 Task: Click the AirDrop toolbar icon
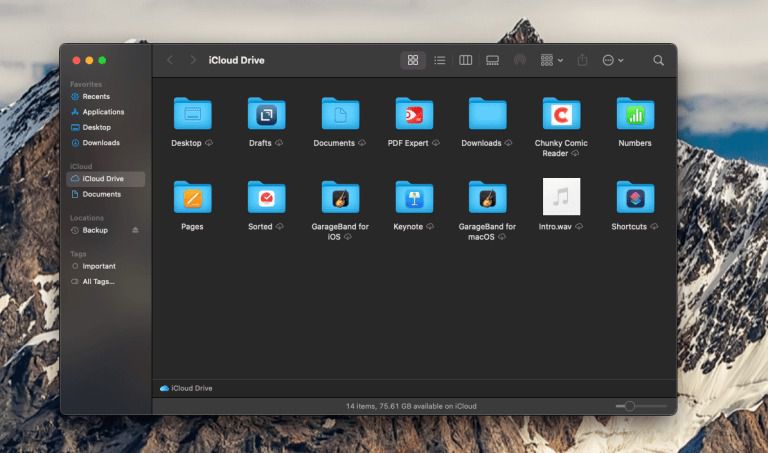(x=520, y=60)
